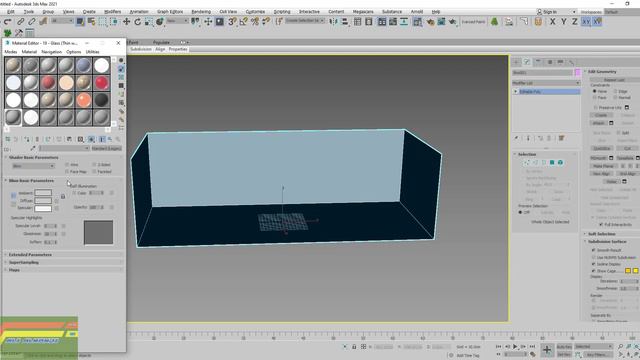Select the Move tool in main toolbar
Viewport: 640px width, 360px height.
127,21
